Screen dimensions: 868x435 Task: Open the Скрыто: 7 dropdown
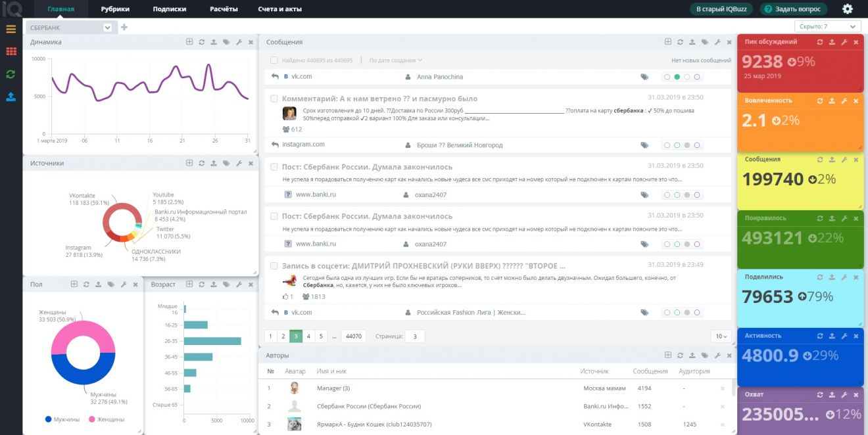click(828, 27)
